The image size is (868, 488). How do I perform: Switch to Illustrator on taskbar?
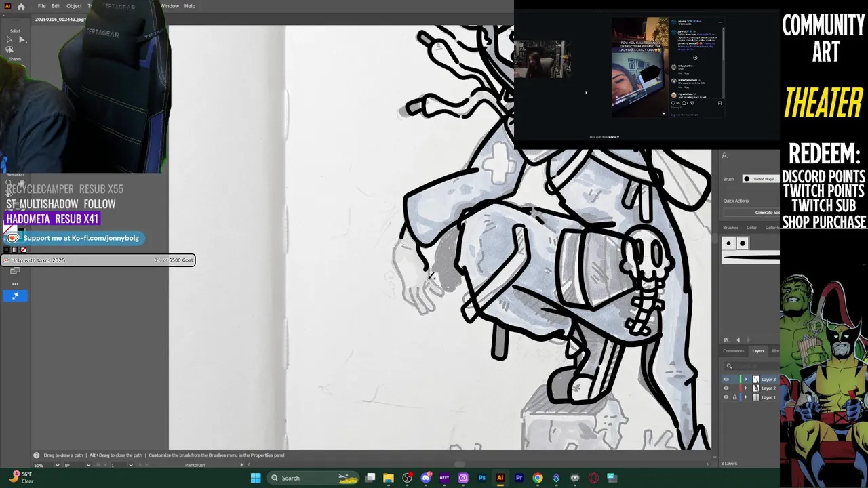point(500,478)
